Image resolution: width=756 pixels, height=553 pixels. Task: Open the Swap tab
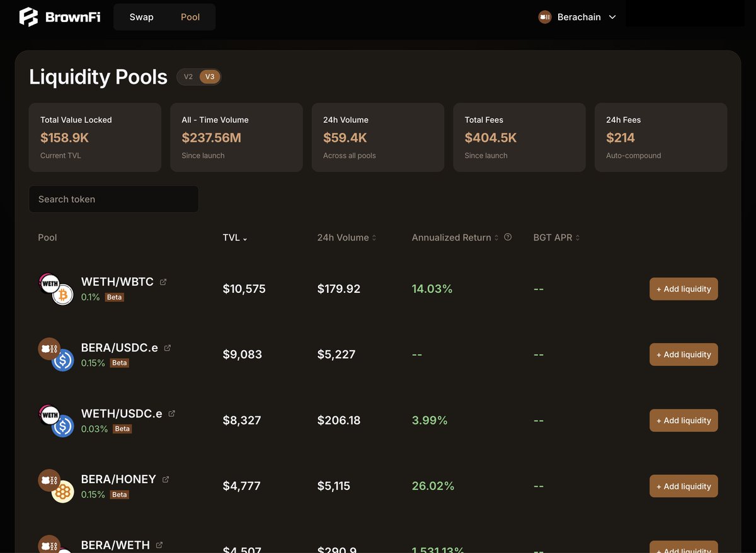pyautogui.click(x=141, y=17)
